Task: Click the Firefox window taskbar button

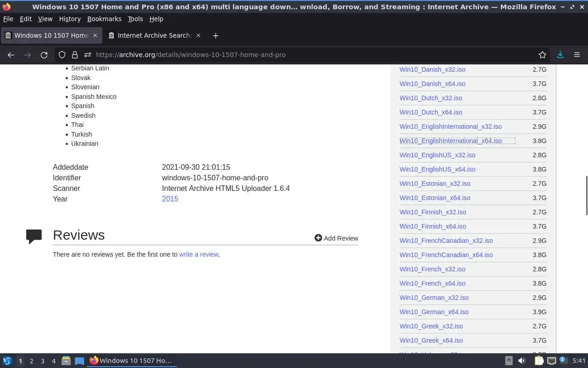Action: (132, 361)
